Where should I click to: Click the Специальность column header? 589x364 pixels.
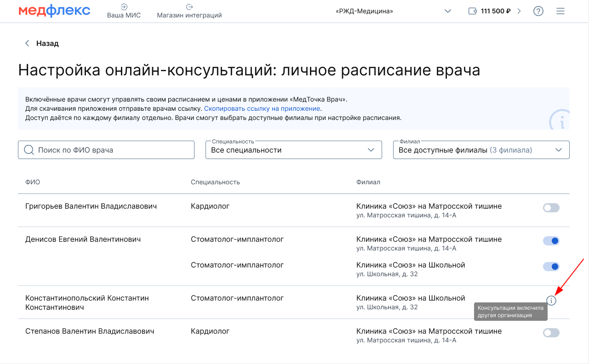(x=215, y=182)
